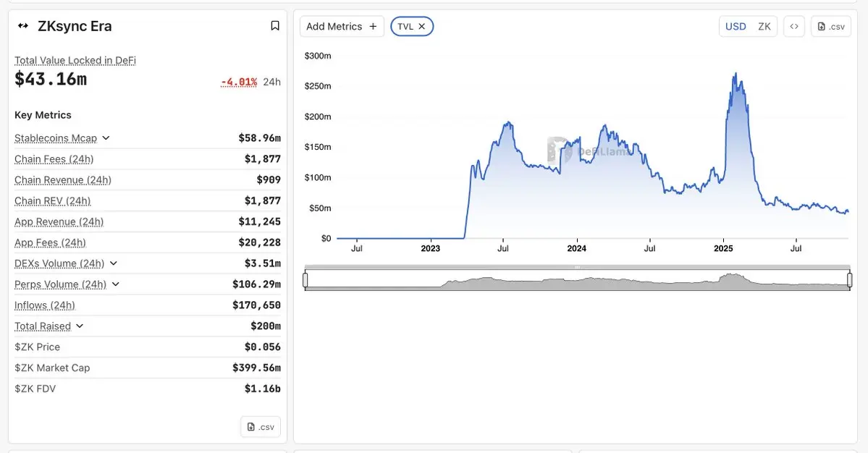Click the TVL peak in early 2025
Viewport: 868px width, 453px height.
coord(736,74)
